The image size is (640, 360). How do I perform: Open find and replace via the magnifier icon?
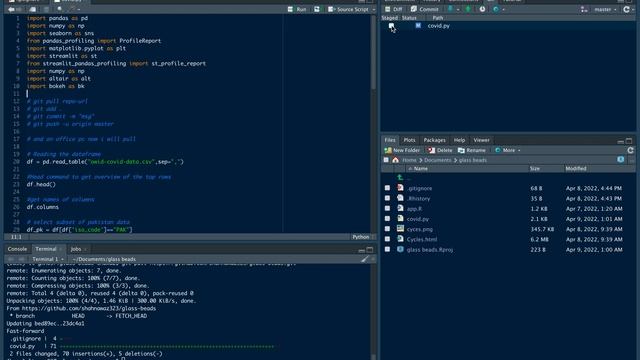coord(60,9)
